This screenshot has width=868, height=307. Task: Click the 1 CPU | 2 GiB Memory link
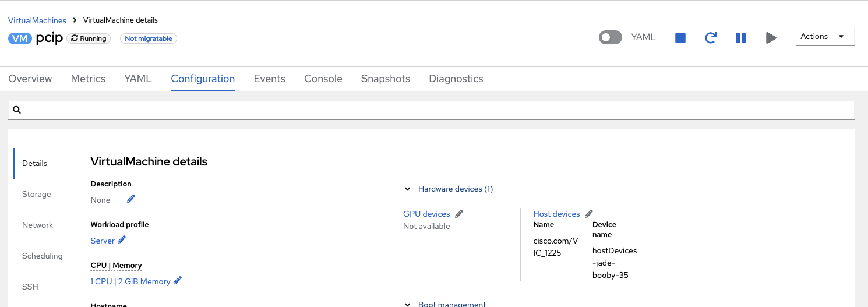[x=130, y=281]
